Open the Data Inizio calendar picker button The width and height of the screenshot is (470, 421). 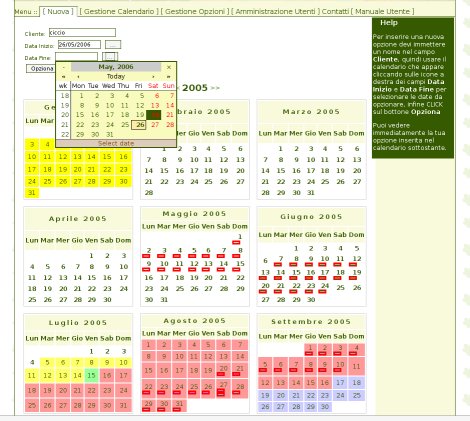click(x=113, y=45)
